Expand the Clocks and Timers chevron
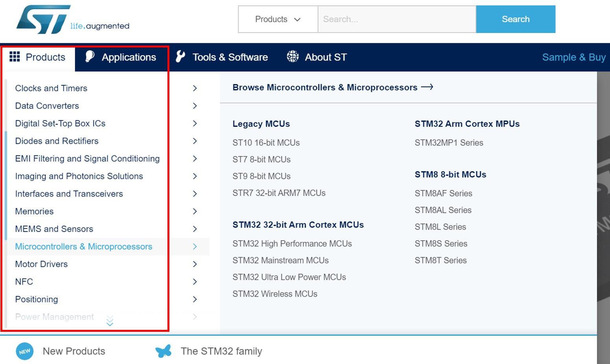 195,88
